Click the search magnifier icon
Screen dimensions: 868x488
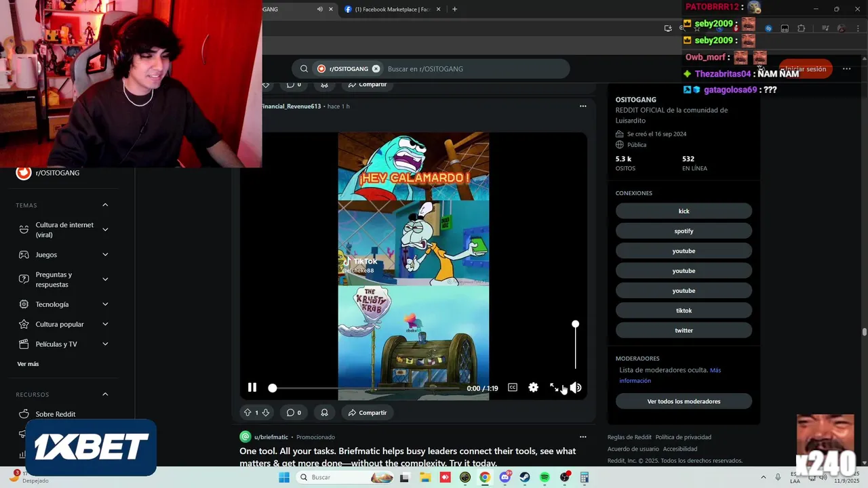coord(304,68)
